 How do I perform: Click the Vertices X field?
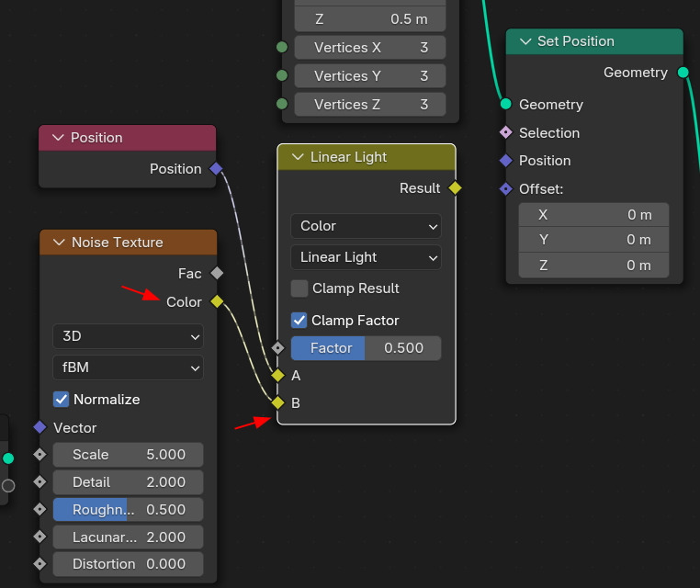[x=370, y=48]
